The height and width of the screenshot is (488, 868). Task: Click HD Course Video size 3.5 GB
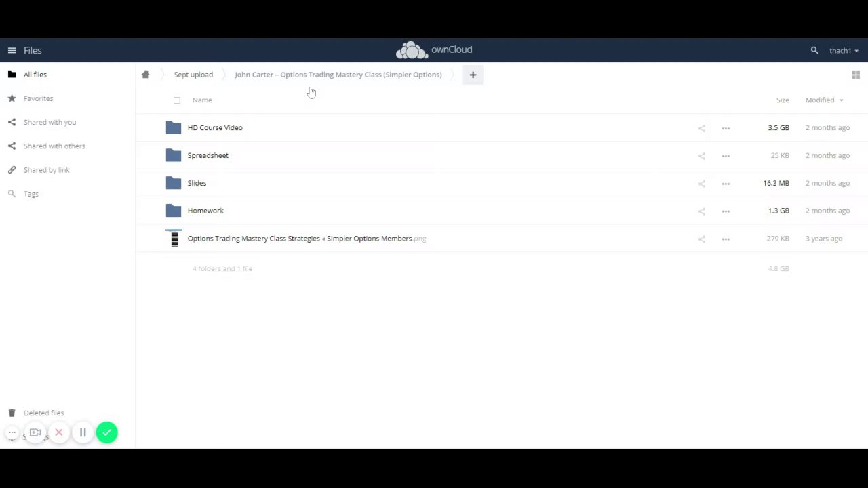[x=778, y=127]
